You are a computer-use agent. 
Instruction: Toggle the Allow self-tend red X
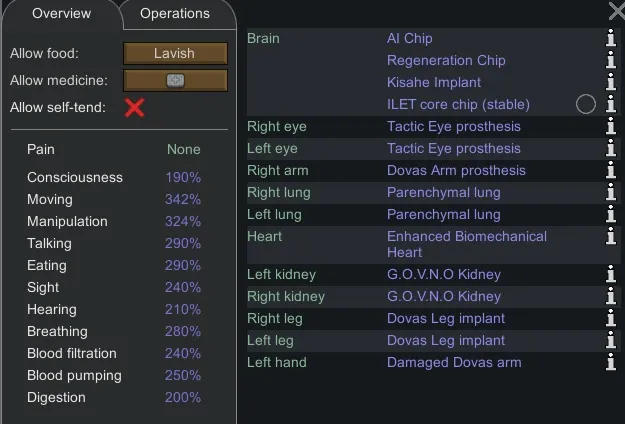click(x=134, y=108)
